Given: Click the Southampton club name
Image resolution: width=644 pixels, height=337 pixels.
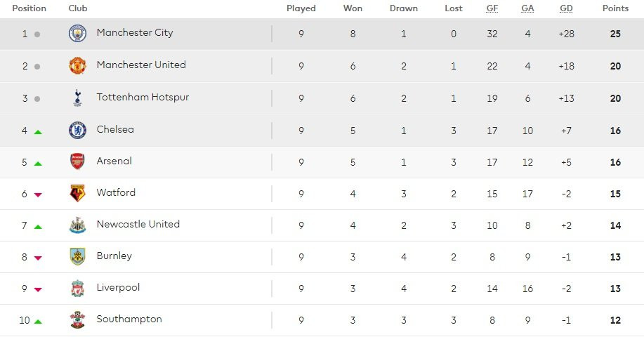Looking at the screenshot, I should (129, 319).
